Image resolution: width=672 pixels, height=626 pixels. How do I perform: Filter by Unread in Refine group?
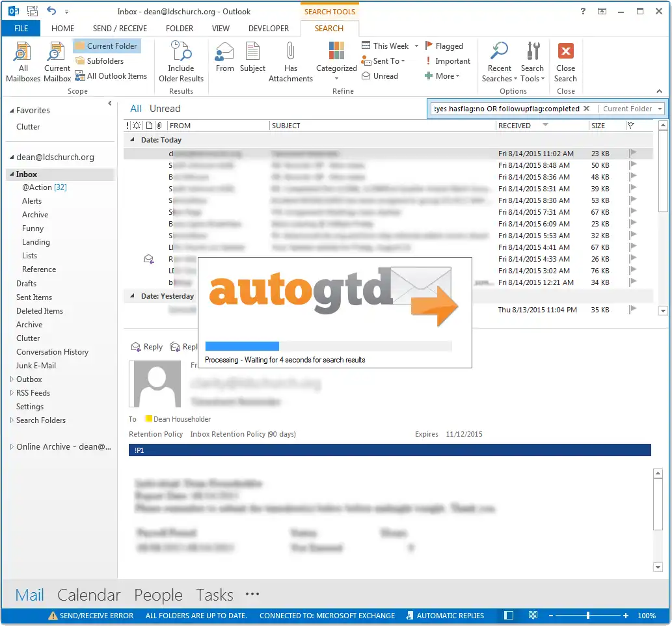(380, 76)
